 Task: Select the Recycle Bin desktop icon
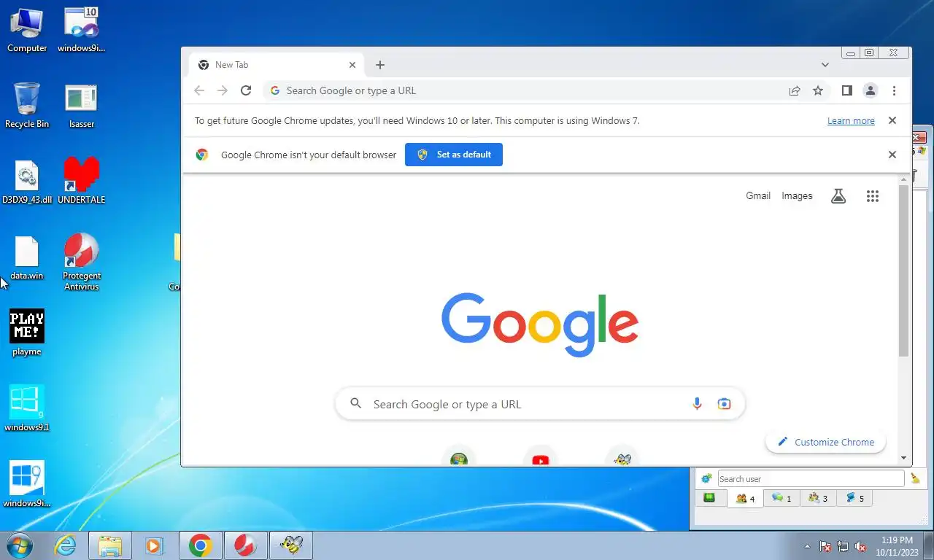pos(27,106)
